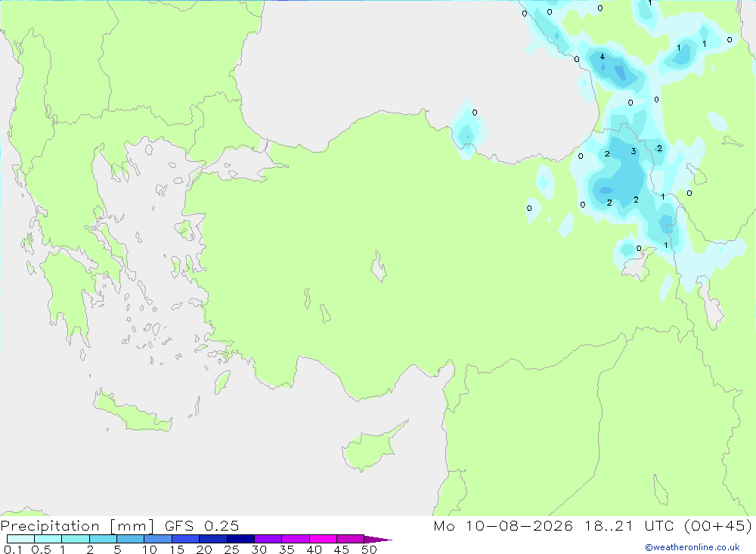
Task: Click the '18..21 UTC' time range
Action: tap(629, 525)
